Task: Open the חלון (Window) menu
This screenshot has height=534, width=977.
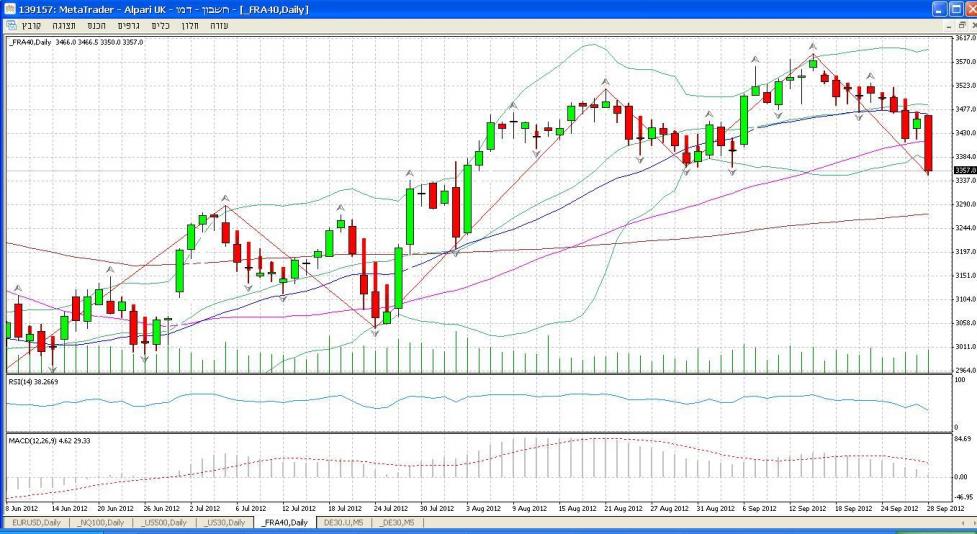Action: (189, 25)
